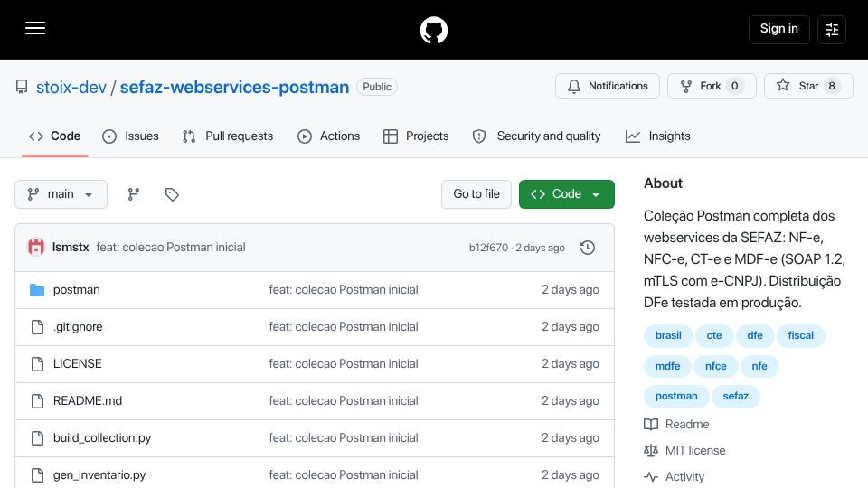
Task: Switch to the Issues tab
Action: [130, 136]
